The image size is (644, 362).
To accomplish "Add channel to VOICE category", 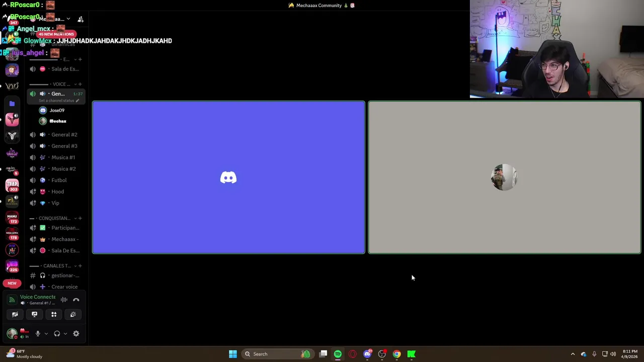I will (x=80, y=84).
